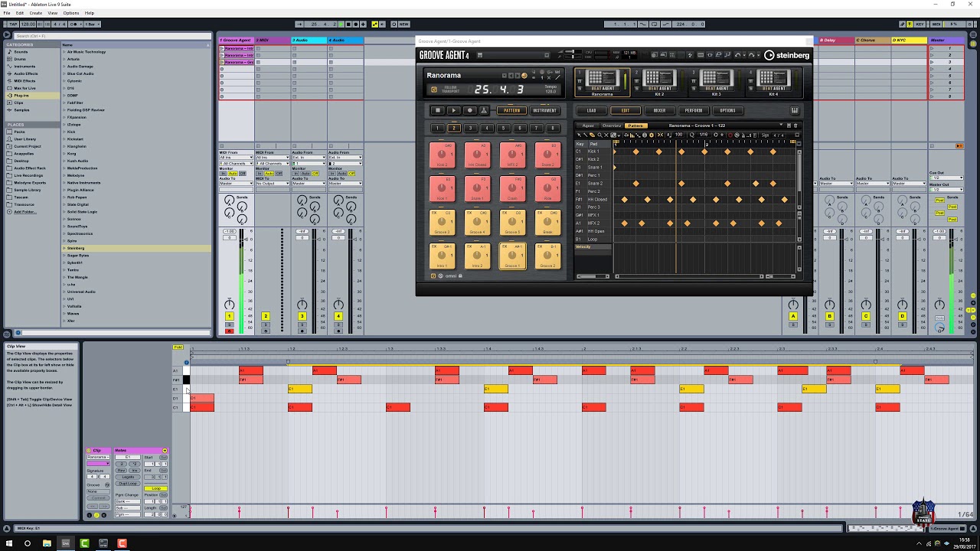
Task: Open the File menu
Action: [x=7, y=13]
